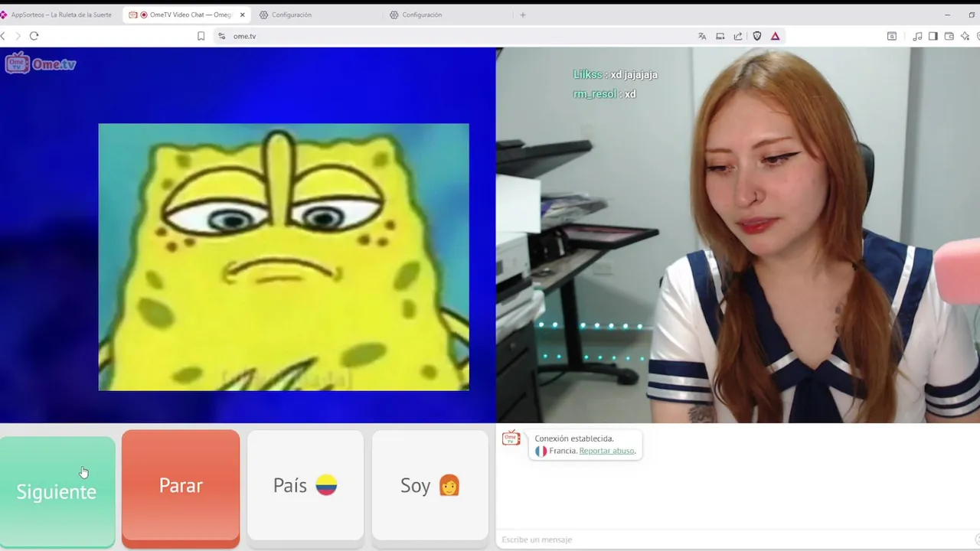Minimize the browser window
The height and width of the screenshot is (551, 980).
947,15
